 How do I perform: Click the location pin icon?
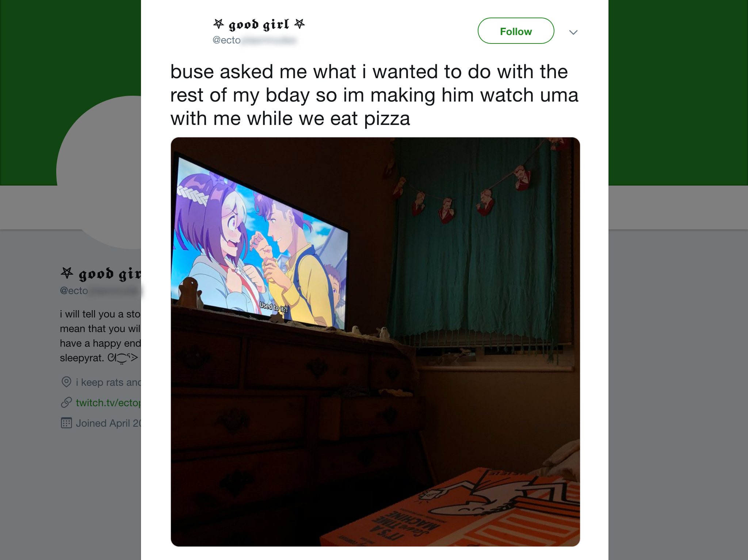click(x=66, y=382)
